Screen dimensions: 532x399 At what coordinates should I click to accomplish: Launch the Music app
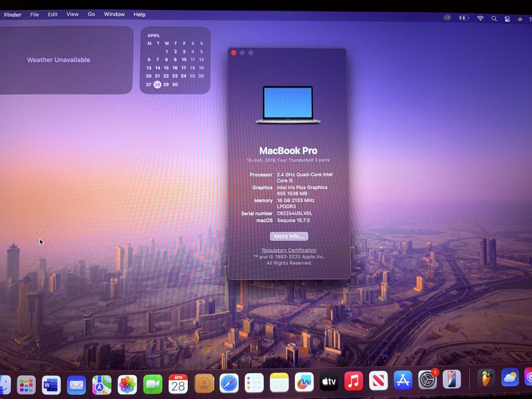[354, 381]
